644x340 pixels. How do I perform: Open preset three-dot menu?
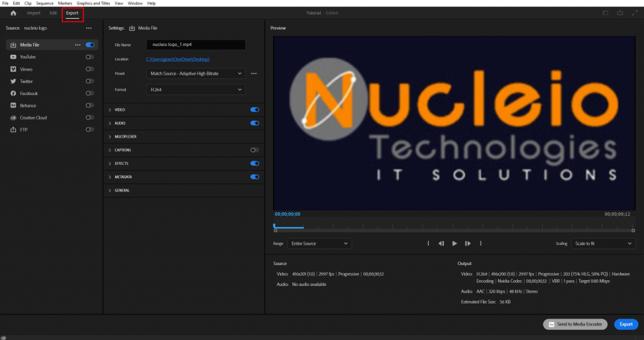[254, 74]
